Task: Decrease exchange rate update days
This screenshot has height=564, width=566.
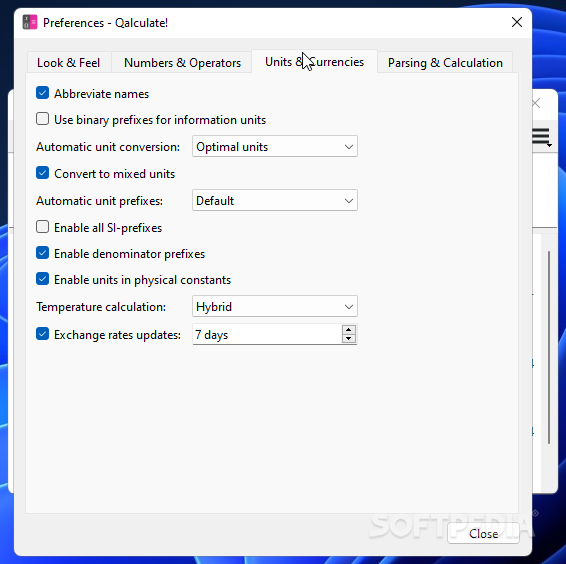Action: point(349,339)
